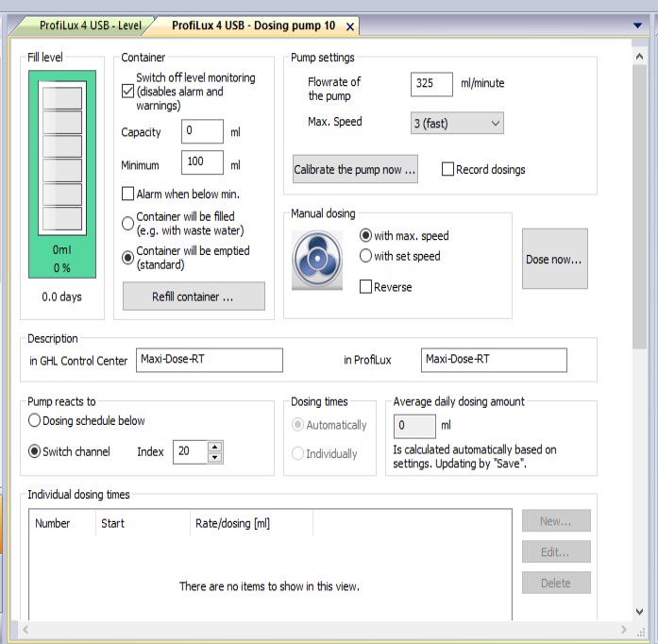The image size is (658, 644).
Task: Select Container will be filled option
Action: [127, 223]
